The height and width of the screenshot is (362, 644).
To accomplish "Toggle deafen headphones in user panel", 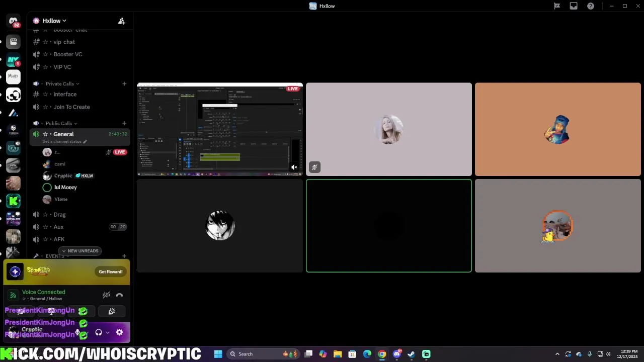I will 99,332.
